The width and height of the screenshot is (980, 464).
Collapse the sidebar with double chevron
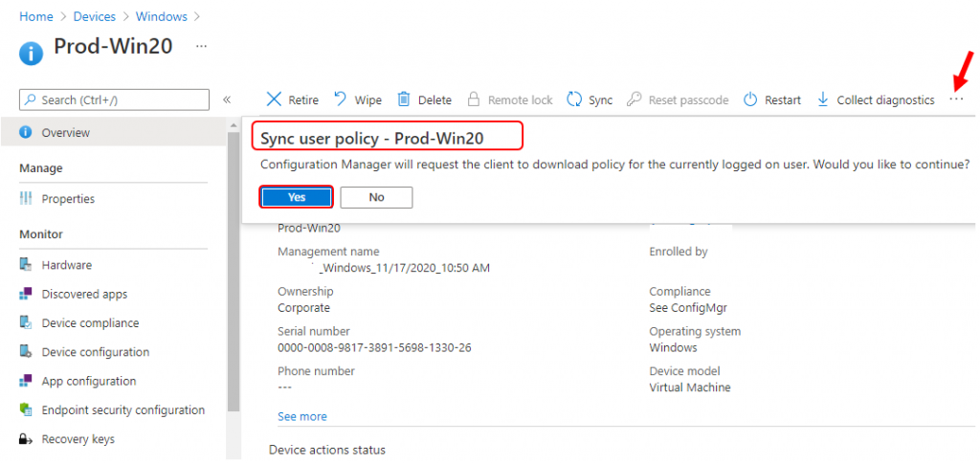coord(227,99)
